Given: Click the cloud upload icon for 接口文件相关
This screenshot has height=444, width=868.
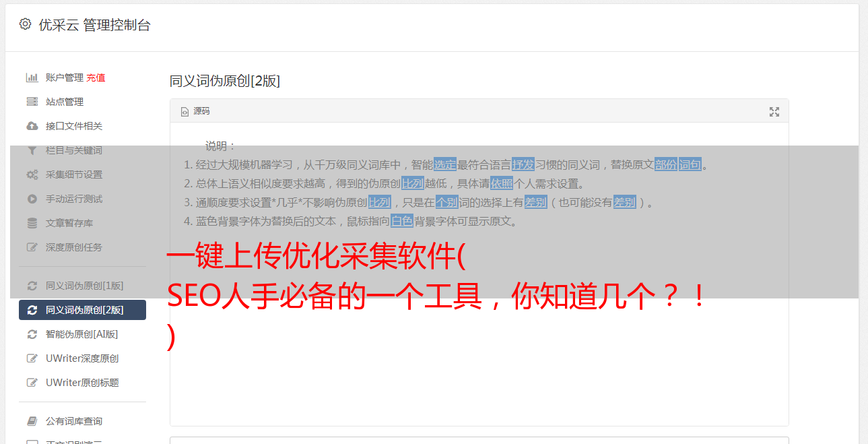Looking at the screenshot, I should 32,126.
